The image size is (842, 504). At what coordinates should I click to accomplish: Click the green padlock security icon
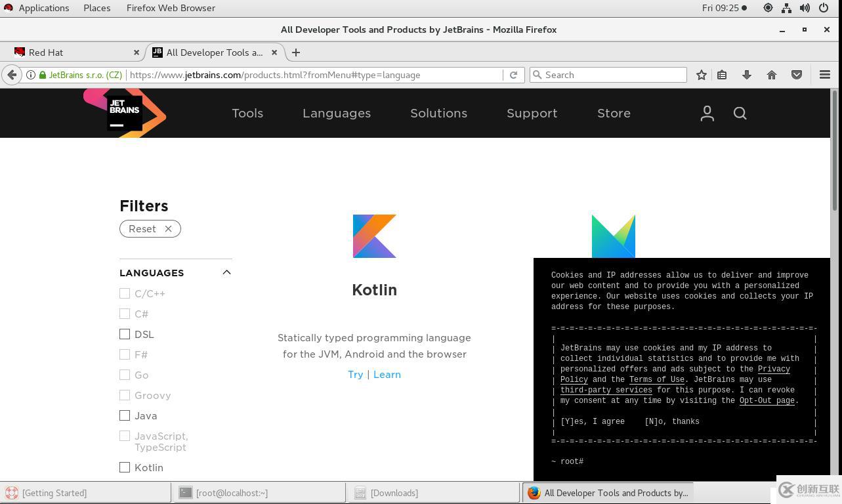(x=43, y=75)
